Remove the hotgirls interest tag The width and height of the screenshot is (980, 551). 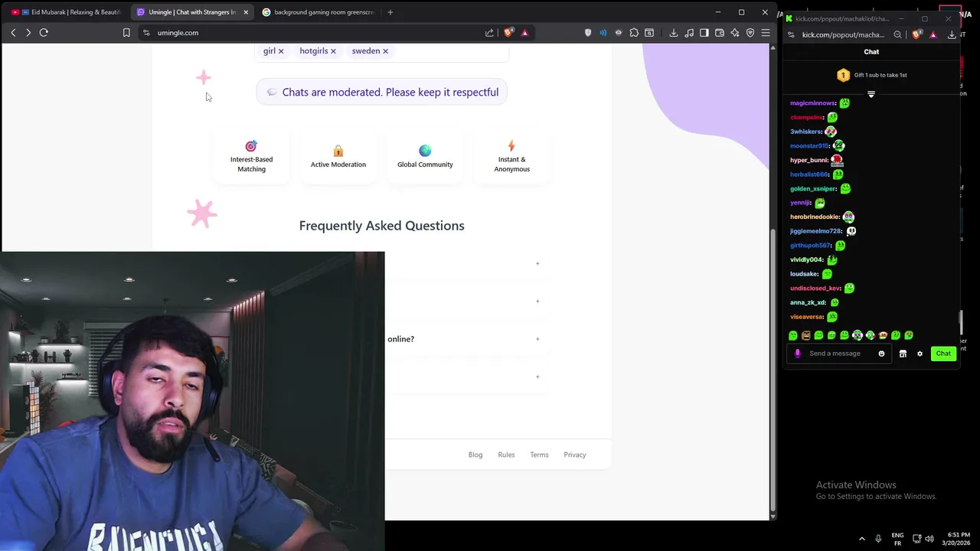tap(333, 51)
